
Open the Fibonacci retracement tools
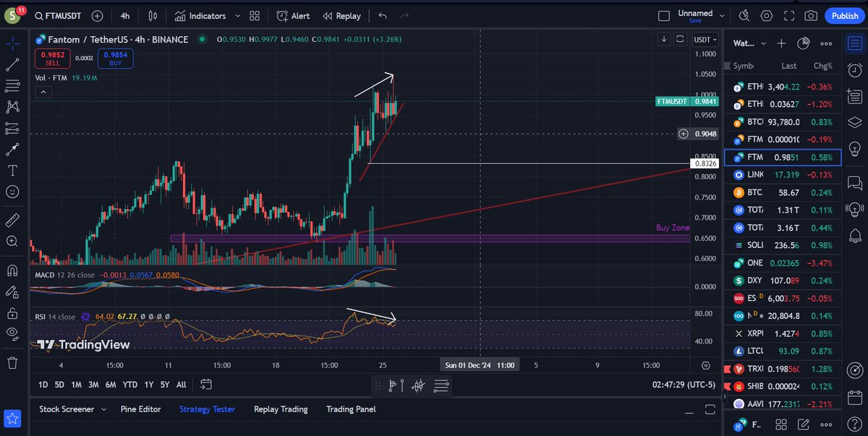[12, 85]
